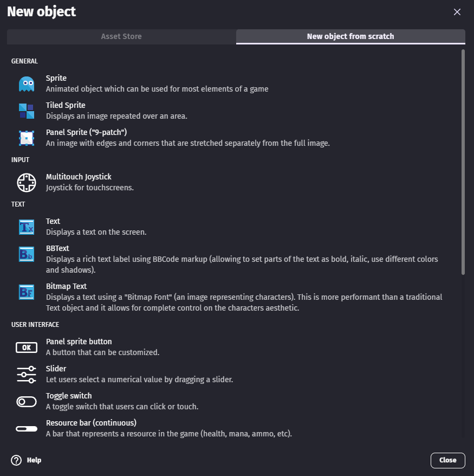
Task: Click the help question mark icon
Action: [16, 460]
